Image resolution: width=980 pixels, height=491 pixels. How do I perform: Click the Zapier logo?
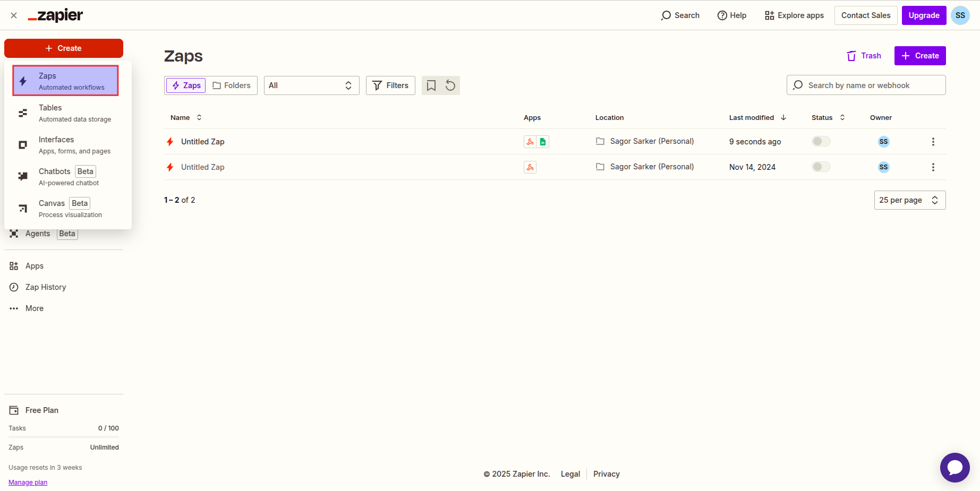coord(55,15)
